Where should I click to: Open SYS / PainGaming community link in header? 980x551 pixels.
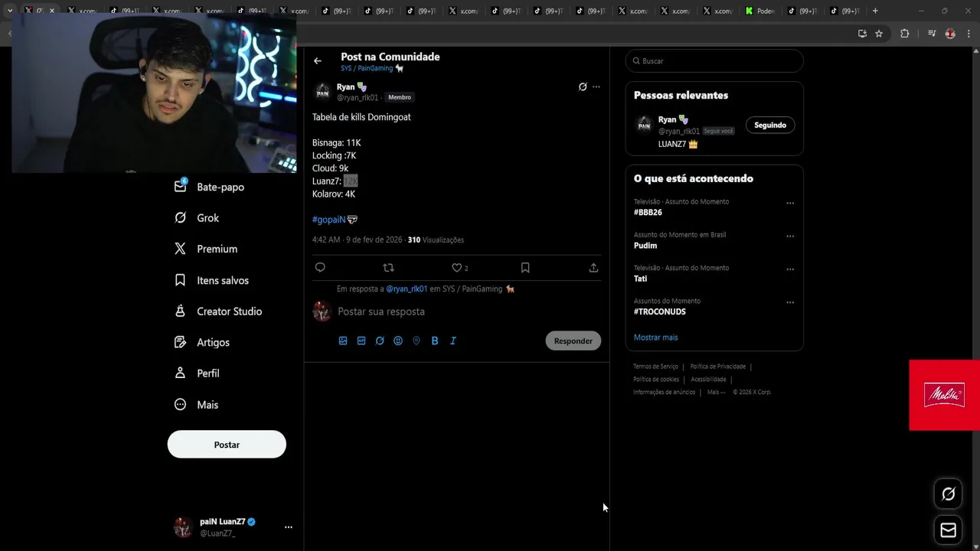pyautogui.click(x=372, y=68)
